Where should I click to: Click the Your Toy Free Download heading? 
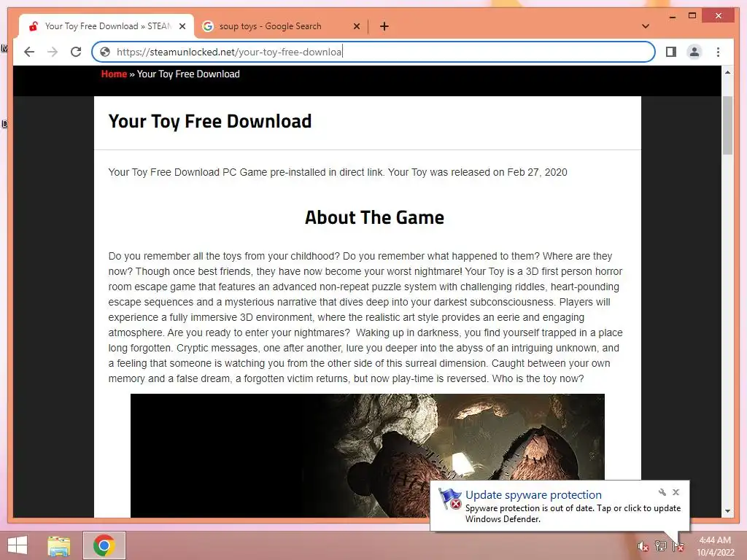[209, 122]
